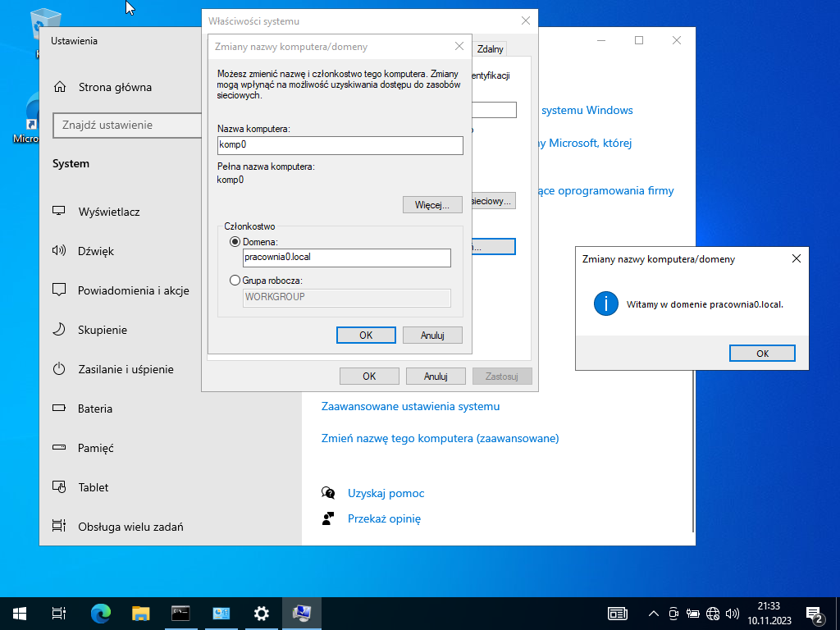Close the Właściwości systemu window
Viewport: 840px width, 630px height.
coord(526,21)
